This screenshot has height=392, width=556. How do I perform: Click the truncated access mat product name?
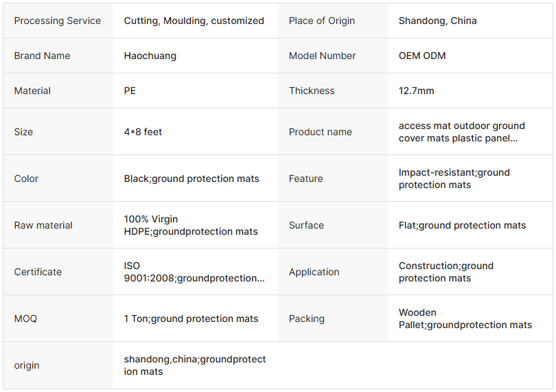(461, 132)
